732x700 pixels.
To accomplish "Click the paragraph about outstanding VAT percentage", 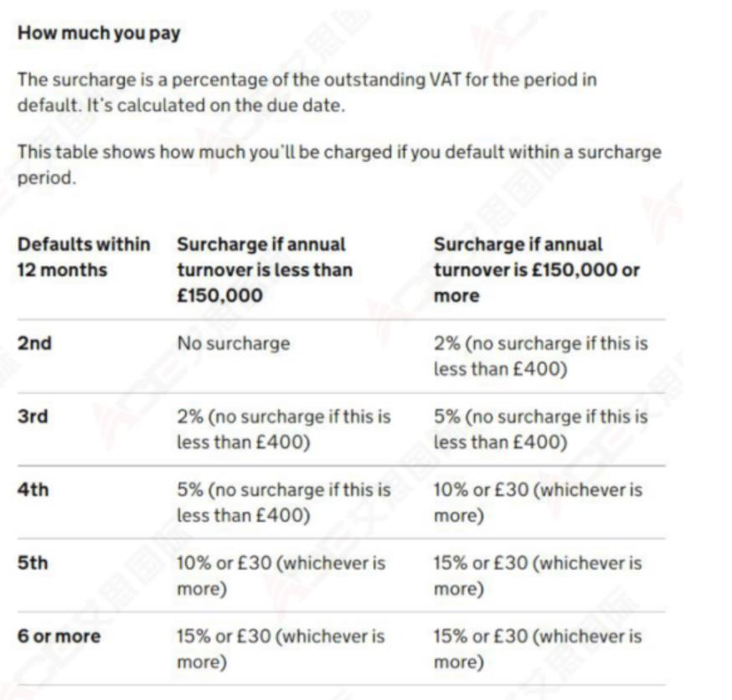I will [308, 94].
